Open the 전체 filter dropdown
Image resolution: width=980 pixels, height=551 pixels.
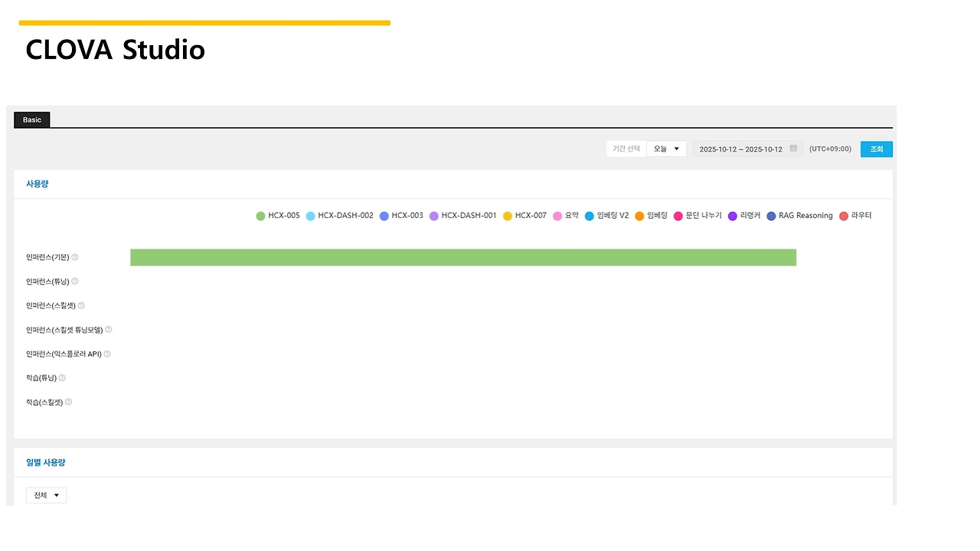click(x=46, y=495)
